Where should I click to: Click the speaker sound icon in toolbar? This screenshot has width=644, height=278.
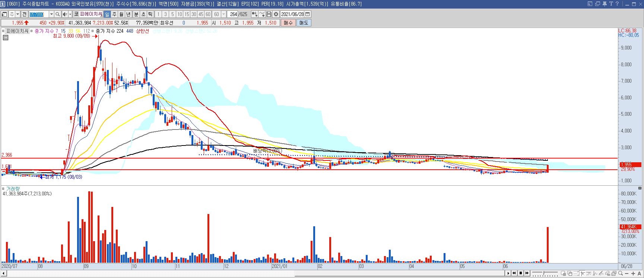[65, 14]
